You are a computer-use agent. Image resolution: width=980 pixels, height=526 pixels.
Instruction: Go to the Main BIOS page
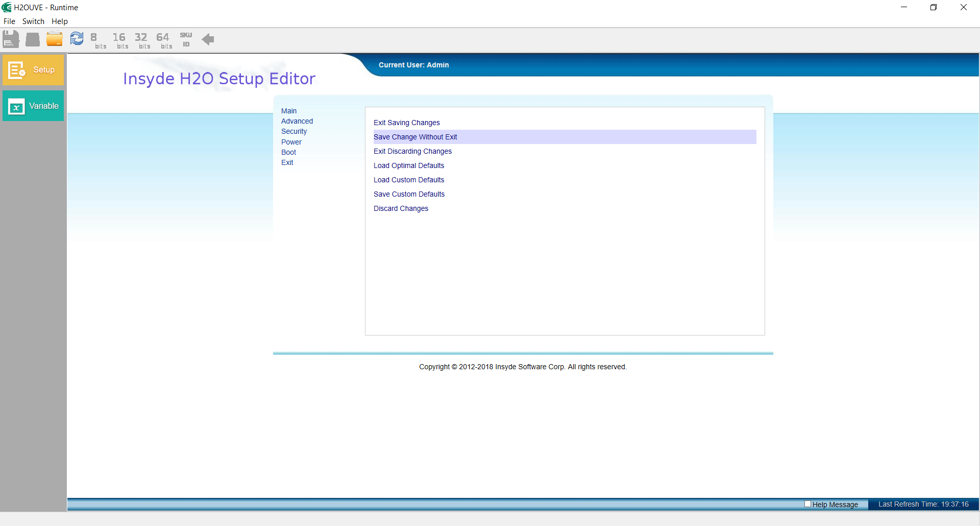click(x=289, y=111)
